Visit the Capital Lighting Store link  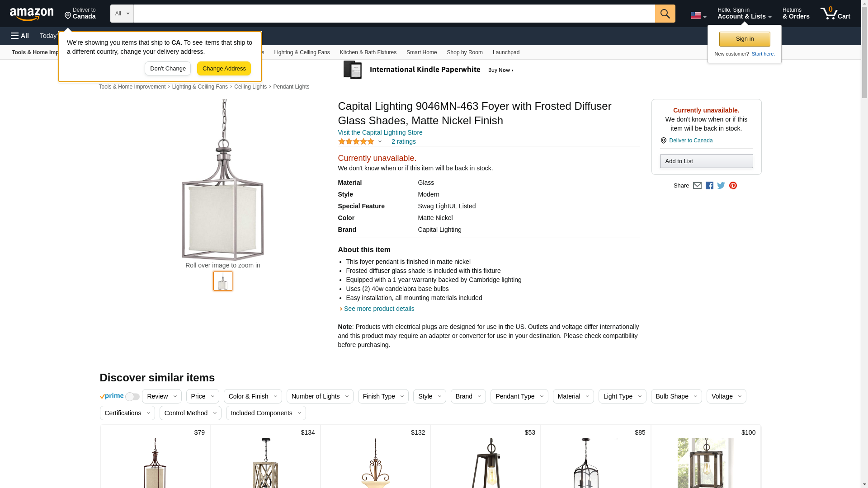[380, 132]
